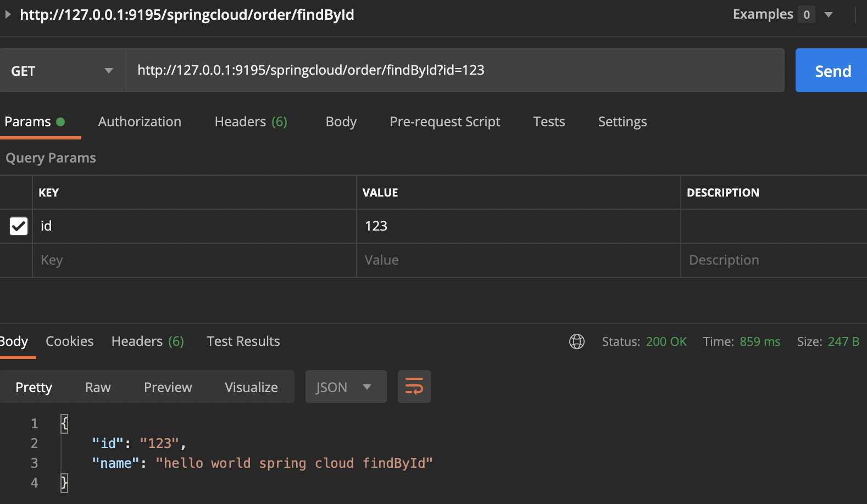This screenshot has width=867, height=504.
Task: Click the "id": "123" response line
Action: pos(139,443)
